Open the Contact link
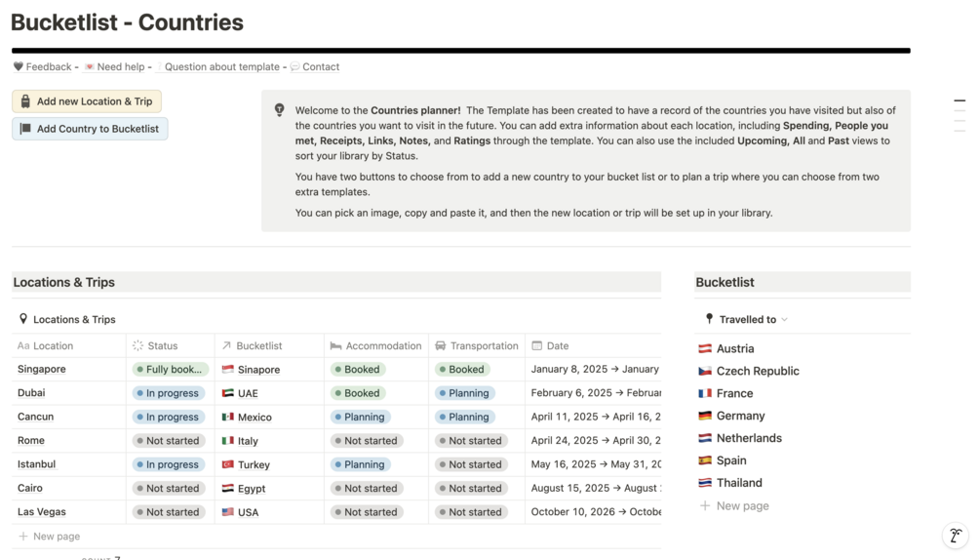The width and height of the screenshot is (980, 560). [x=321, y=67]
